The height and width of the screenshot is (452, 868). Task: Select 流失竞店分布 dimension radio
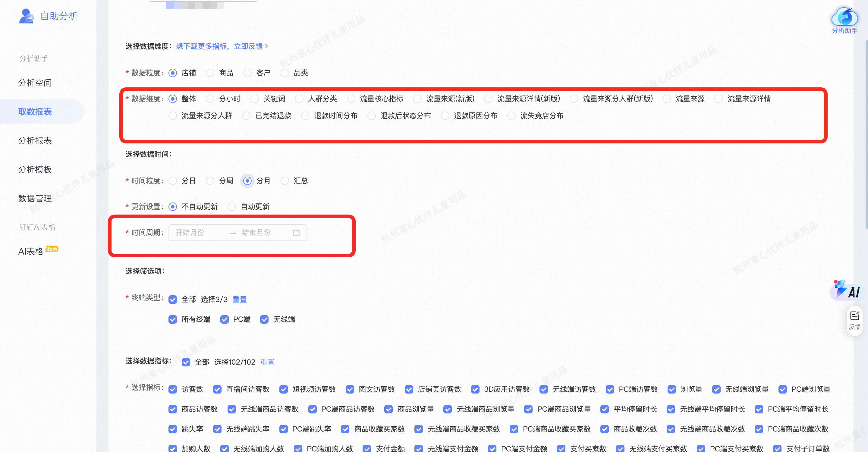tap(511, 116)
